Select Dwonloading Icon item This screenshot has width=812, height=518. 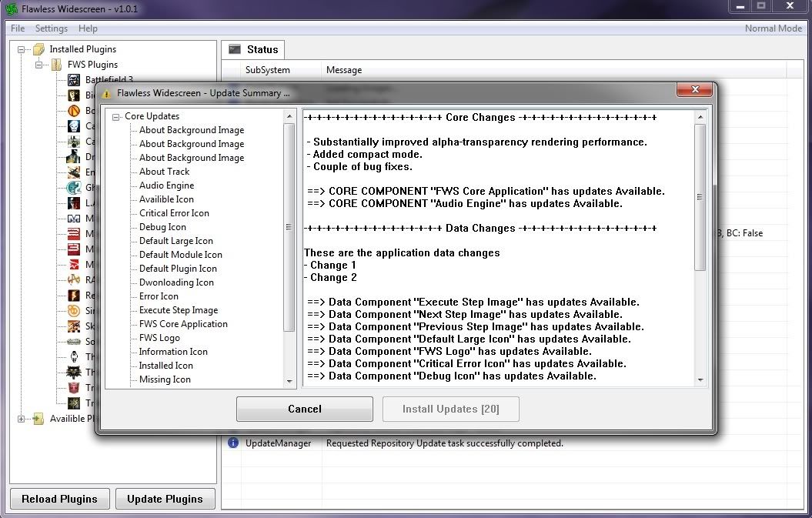(176, 282)
